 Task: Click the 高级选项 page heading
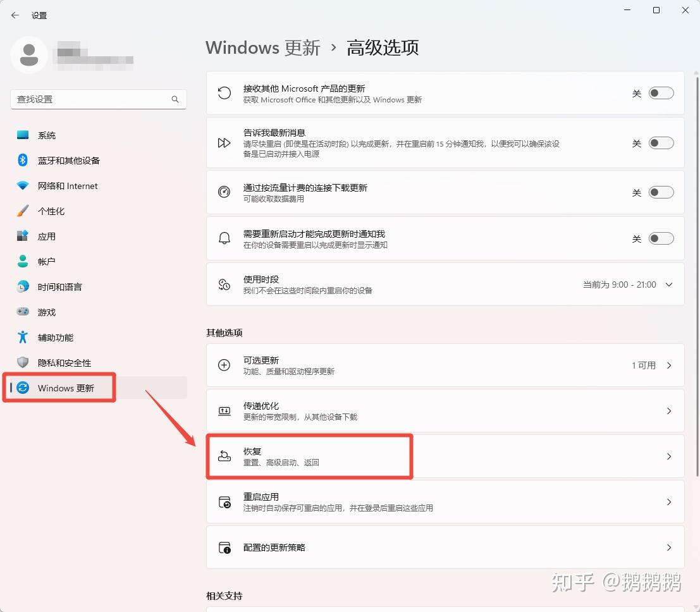tap(383, 48)
